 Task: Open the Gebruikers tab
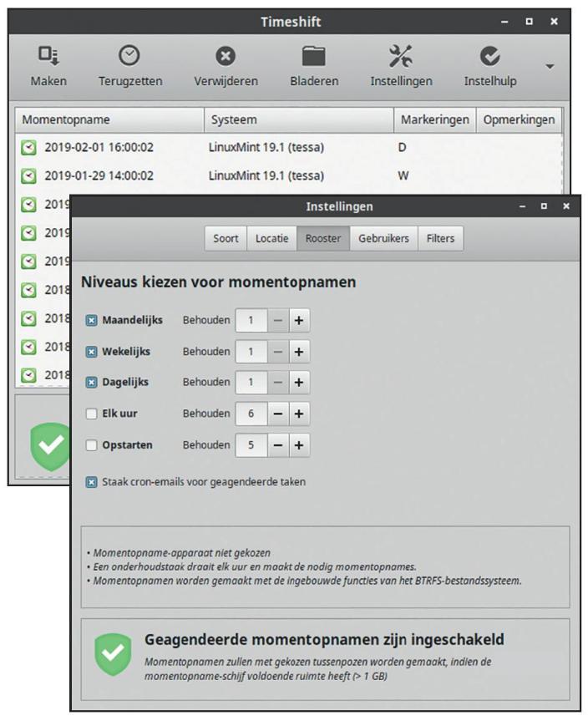coord(383,238)
